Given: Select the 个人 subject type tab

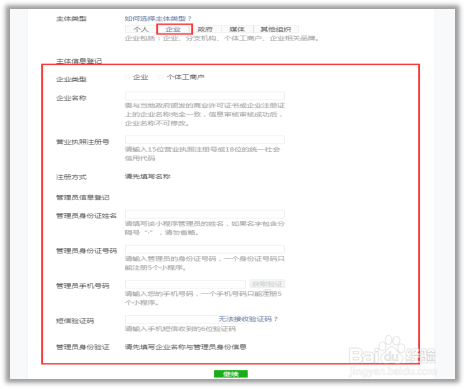Looking at the screenshot, I should (140, 29).
